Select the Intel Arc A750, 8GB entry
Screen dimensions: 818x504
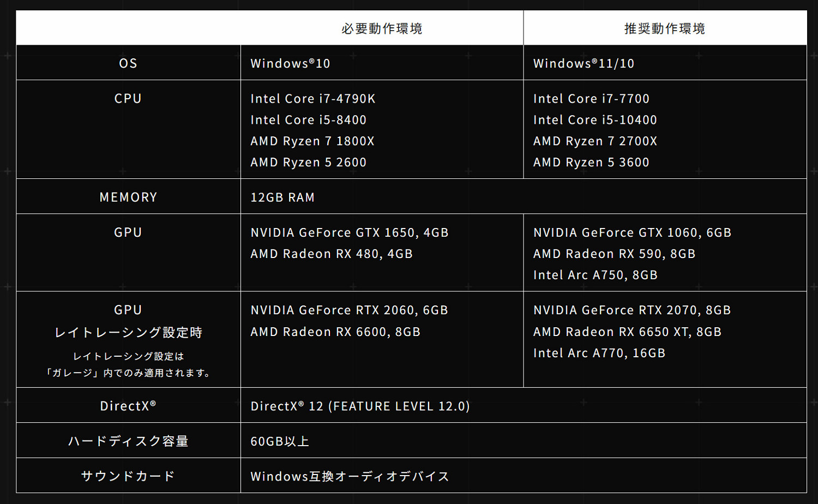pos(595,275)
